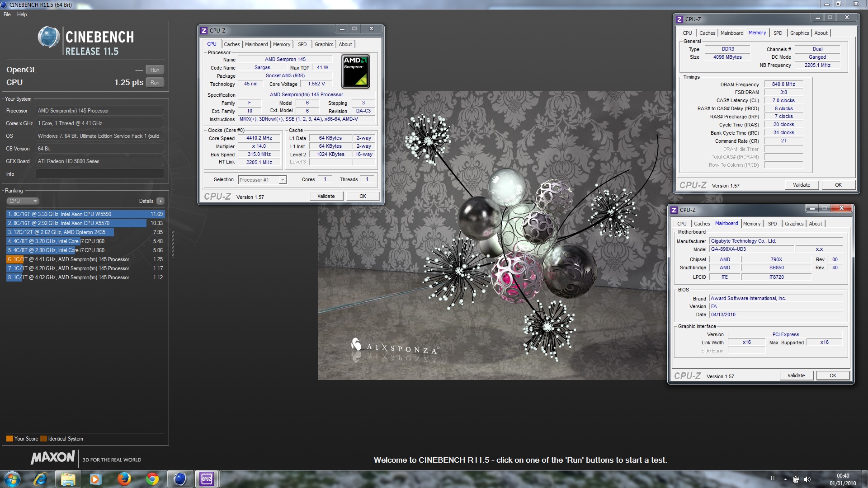
Task: Open Windows Media Player taskbar icon
Action: tap(95, 479)
